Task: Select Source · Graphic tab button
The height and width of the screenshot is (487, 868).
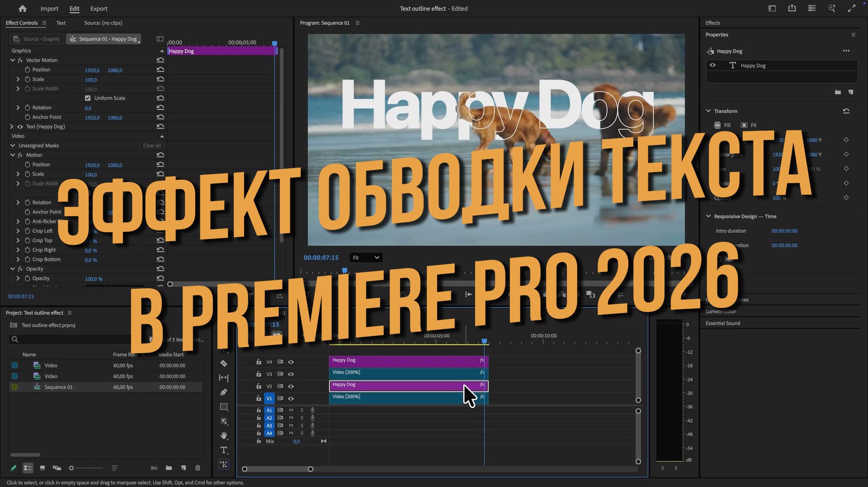Action: pyautogui.click(x=37, y=39)
